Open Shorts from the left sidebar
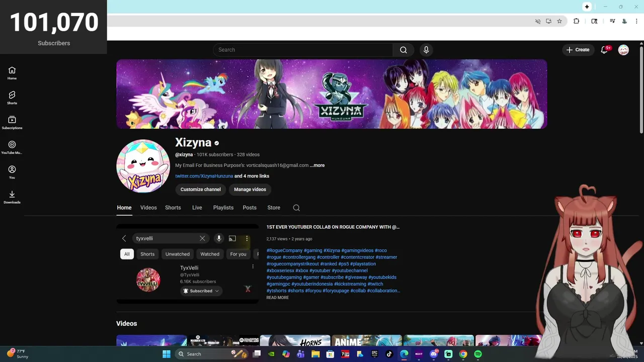Image resolution: width=644 pixels, height=362 pixels. [12, 98]
